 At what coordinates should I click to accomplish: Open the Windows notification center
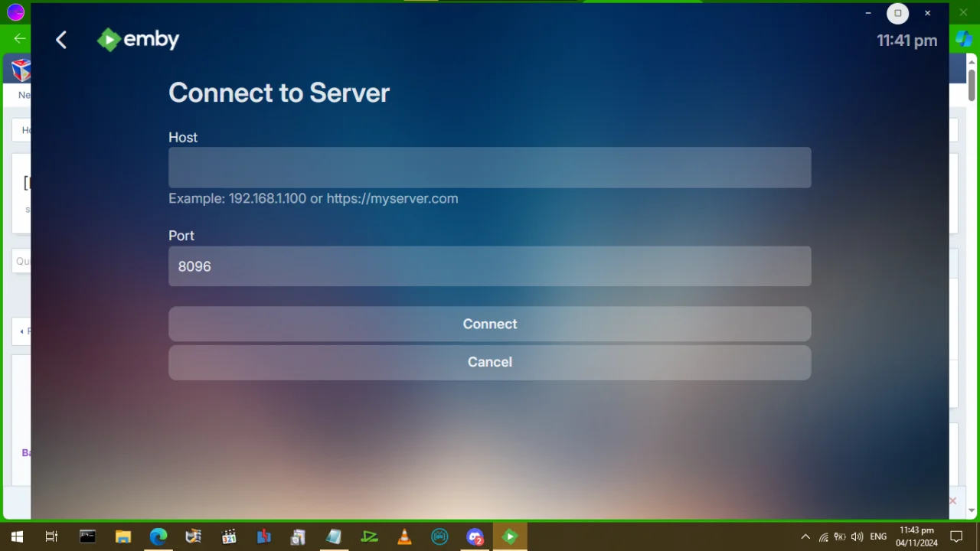tap(956, 536)
